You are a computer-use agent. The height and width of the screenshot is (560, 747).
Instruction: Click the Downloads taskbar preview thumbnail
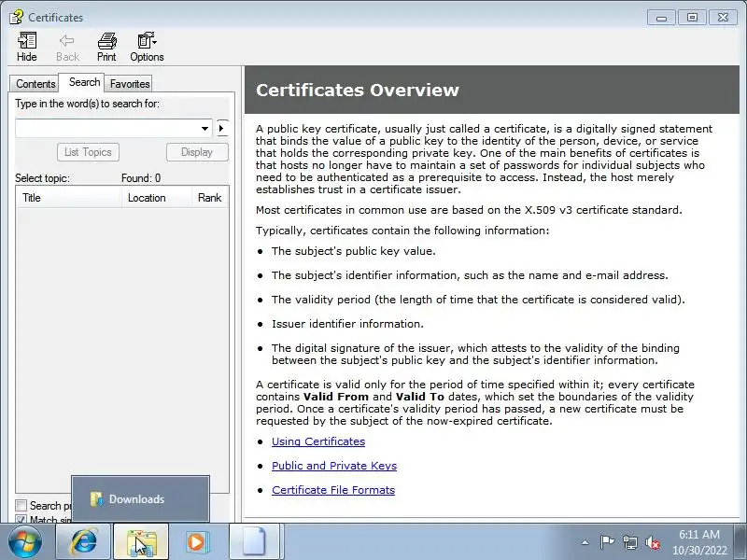click(x=141, y=498)
